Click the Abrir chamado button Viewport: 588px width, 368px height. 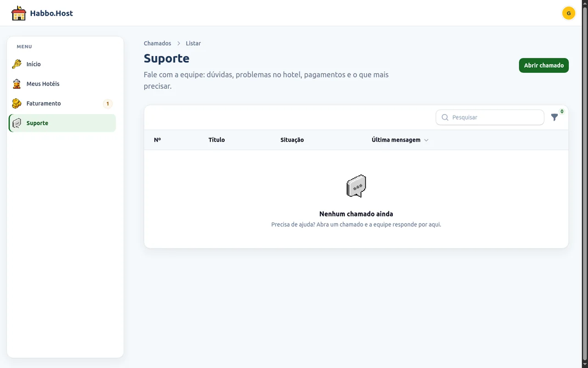click(x=544, y=65)
